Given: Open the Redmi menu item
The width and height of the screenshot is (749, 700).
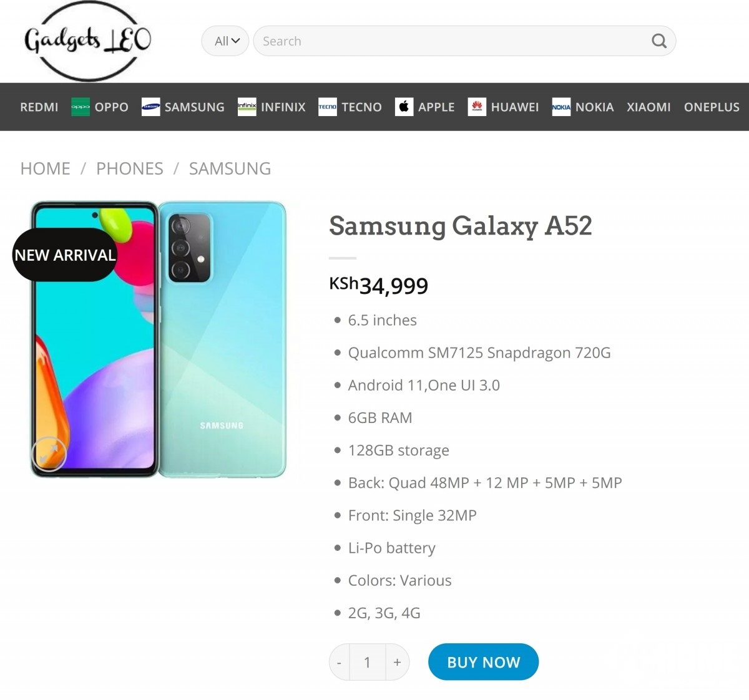Looking at the screenshot, I should 39,107.
